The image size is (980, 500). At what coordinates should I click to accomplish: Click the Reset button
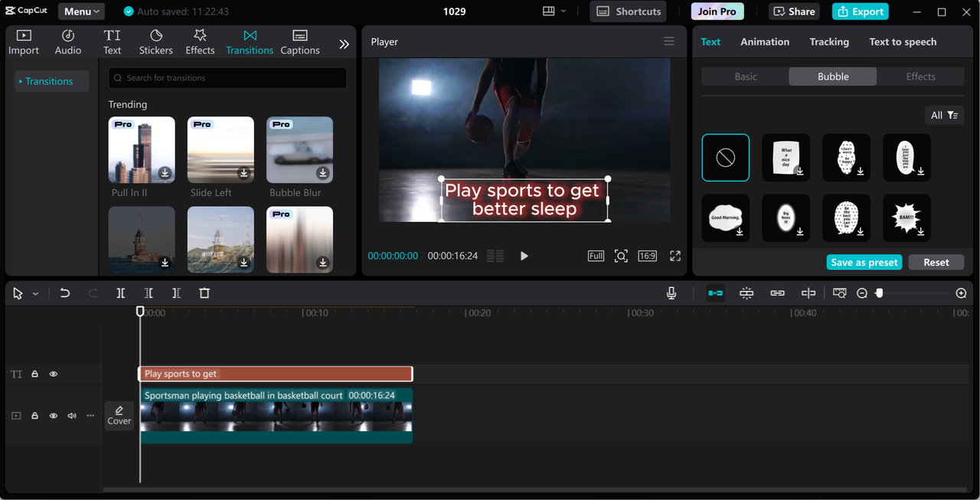coord(936,262)
